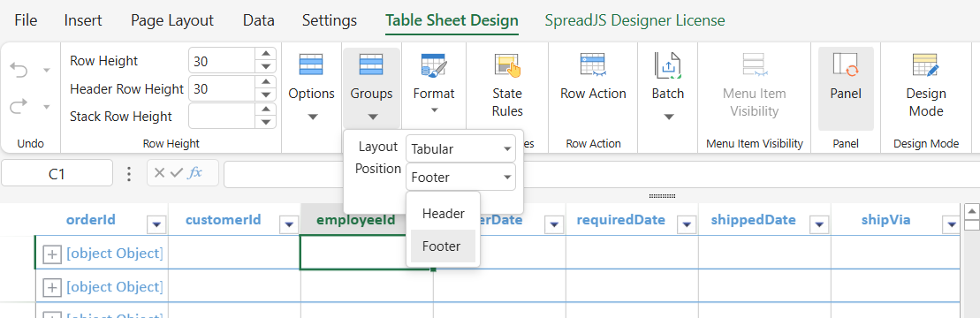The height and width of the screenshot is (318, 980).
Task: Switch to the Data tab
Action: click(259, 20)
